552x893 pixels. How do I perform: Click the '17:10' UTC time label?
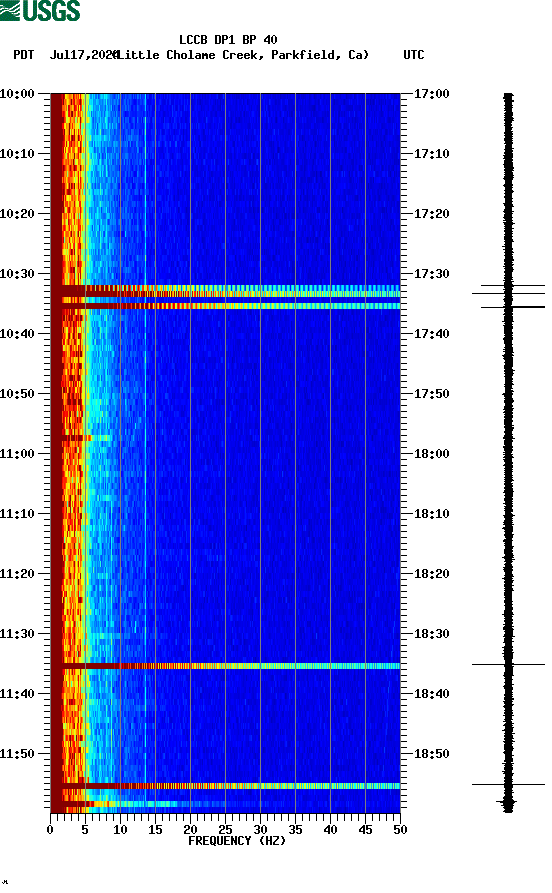point(431,154)
